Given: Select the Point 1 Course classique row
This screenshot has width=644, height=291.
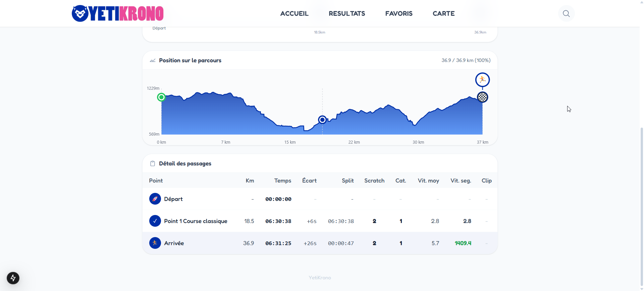Looking at the screenshot, I should [196, 221].
